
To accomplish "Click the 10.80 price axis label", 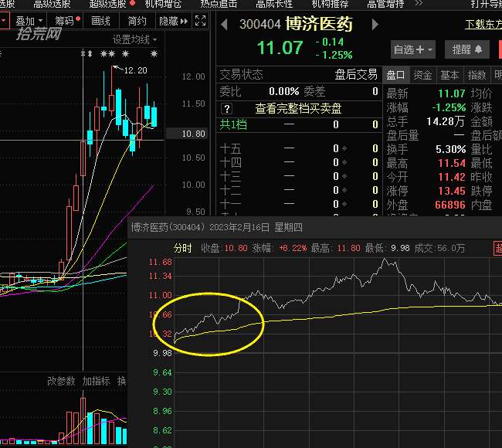I will click(x=193, y=134).
